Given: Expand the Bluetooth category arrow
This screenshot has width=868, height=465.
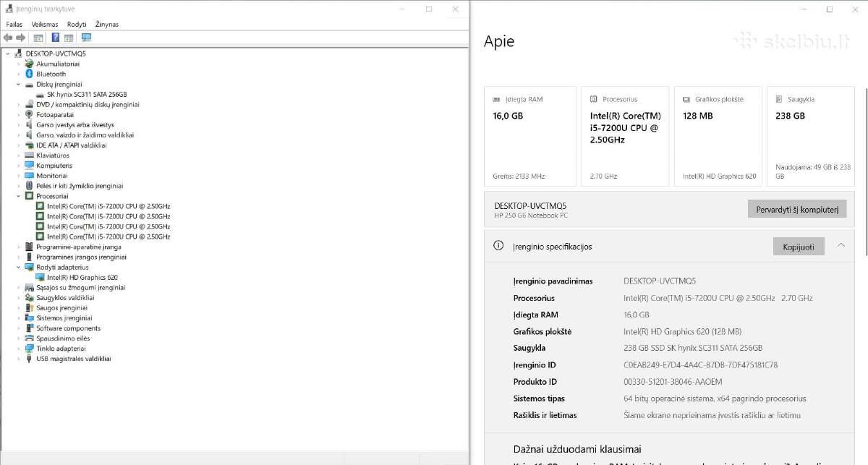Looking at the screenshot, I should [x=19, y=74].
